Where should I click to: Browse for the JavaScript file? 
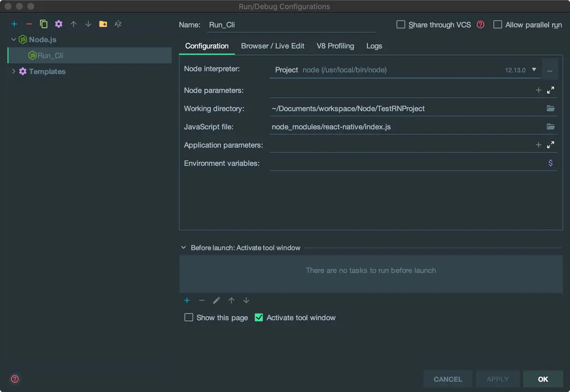coord(551,127)
